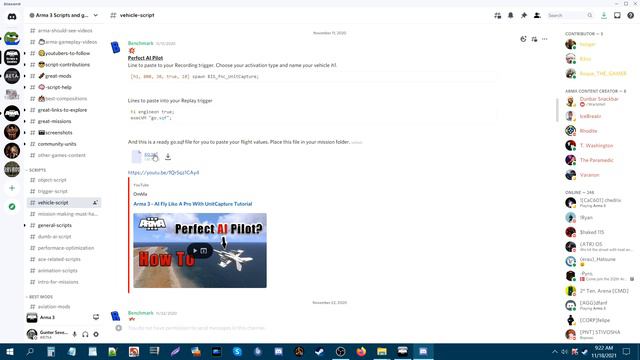640x360 pixels.
Task: Open Benchmark username on first message
Action: tap(140, 43)
